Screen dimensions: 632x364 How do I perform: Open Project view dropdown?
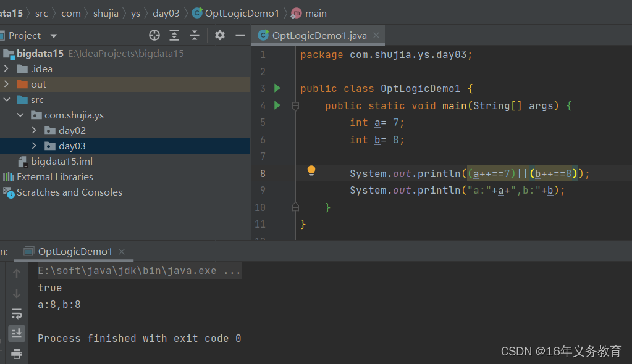point(54,36)
